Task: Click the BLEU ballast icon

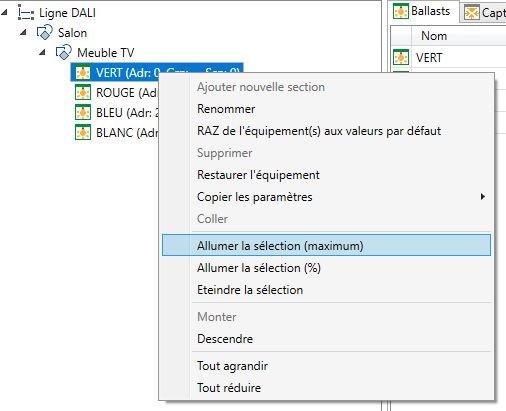Action: pos(83,112)
